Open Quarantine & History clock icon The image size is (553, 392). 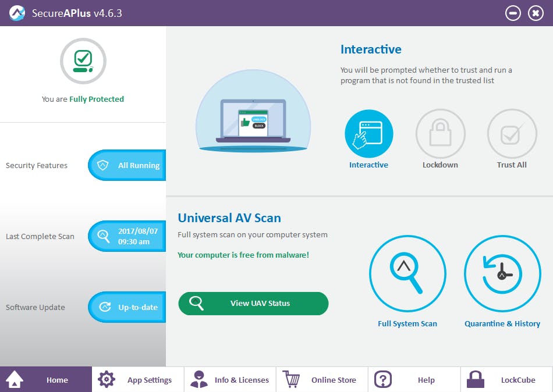pos(502,273)
